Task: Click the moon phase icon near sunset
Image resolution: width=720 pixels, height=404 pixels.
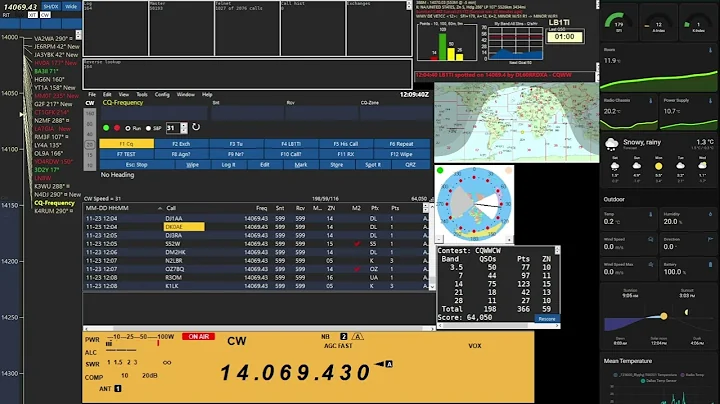Action: (x=686, y=312)
